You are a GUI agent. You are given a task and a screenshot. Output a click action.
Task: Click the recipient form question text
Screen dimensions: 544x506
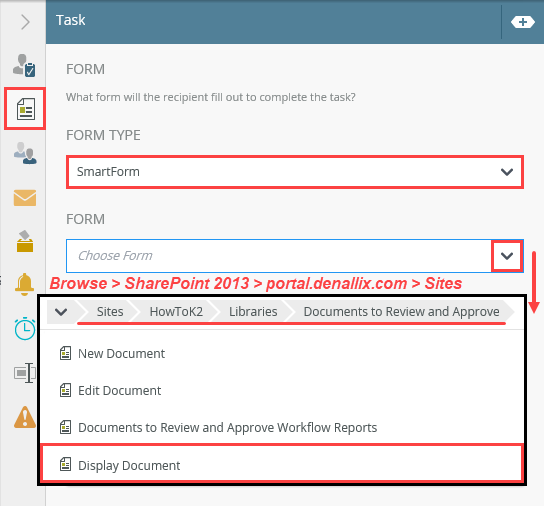tap(211, 97)
